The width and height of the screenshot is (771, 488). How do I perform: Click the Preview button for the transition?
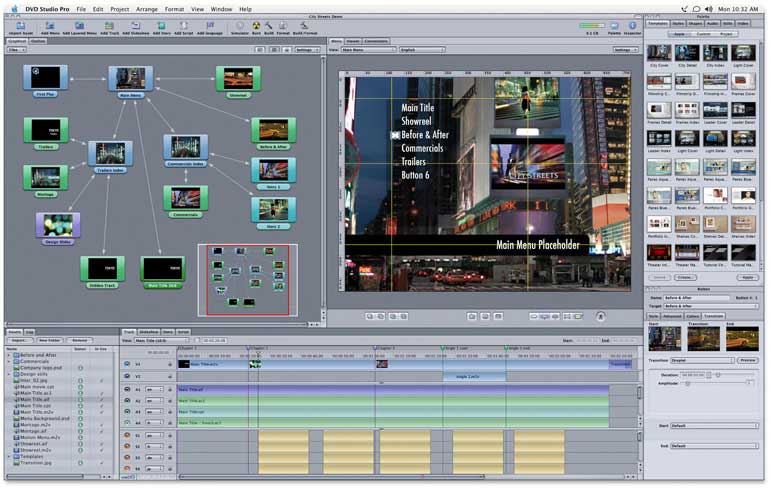pyautogui.click(x=747, y=361)
